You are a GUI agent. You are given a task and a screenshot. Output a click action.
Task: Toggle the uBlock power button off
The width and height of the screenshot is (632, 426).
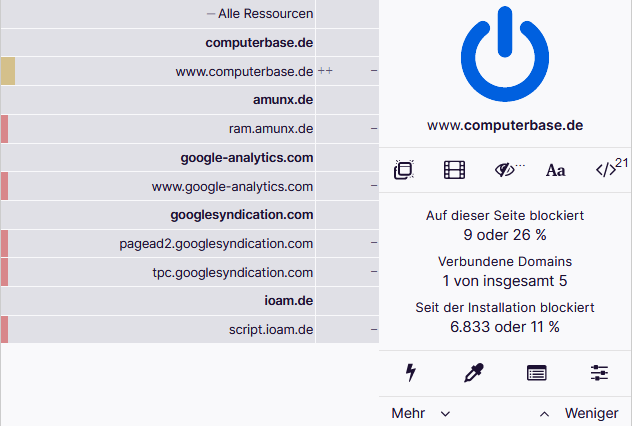tap(505, 54)
